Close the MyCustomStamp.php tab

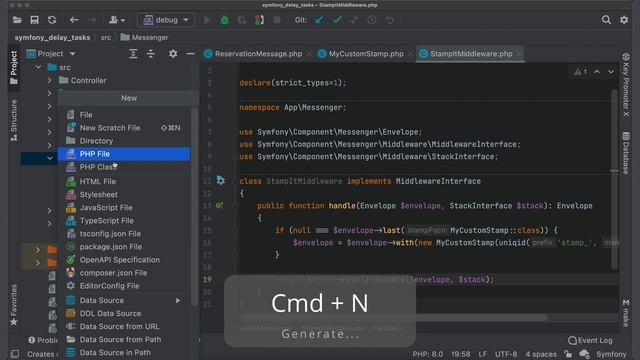coord(410,54)
